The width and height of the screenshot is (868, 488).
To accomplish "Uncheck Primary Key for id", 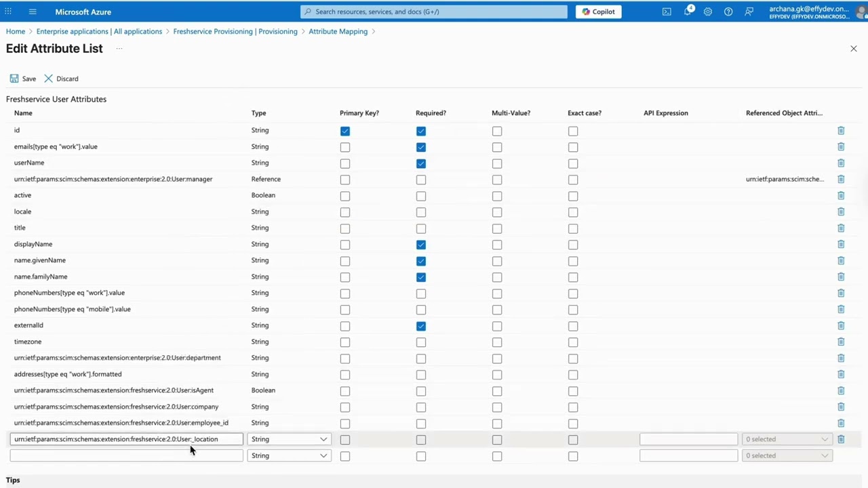I will point(345,131).
